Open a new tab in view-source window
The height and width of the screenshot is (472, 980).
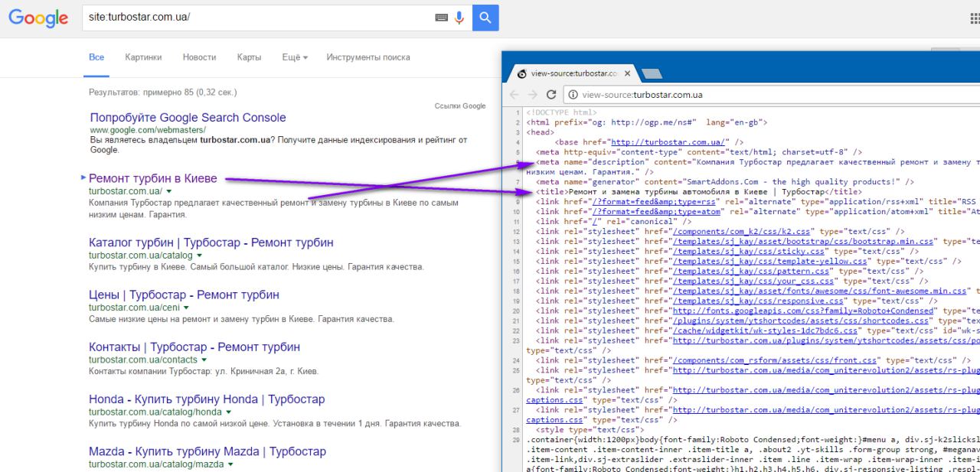[x=651, y=73]
